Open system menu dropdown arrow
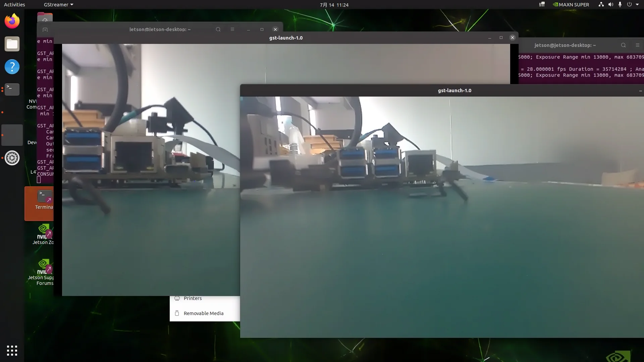The height and width of the screenshot is (362, 644). point(637,5)
